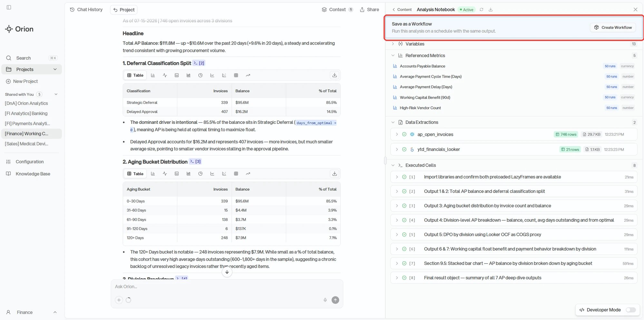644x320 pixels.
Task: Click the Orion logo
Action: coord(19,29)
